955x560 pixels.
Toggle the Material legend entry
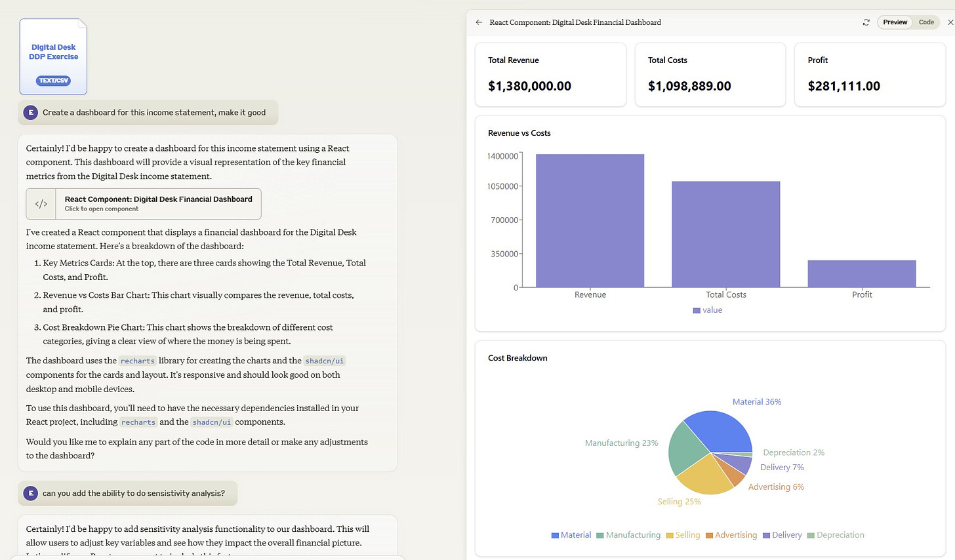pyautogui.click(x=571, y=535)
